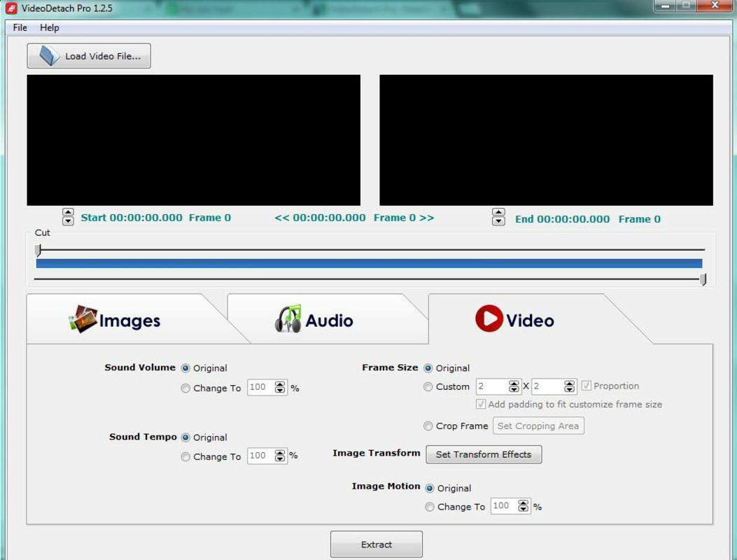Select Frame Size Original radio button
The width and height of the screenshot is (737, 560).
[x=428, y=368]
